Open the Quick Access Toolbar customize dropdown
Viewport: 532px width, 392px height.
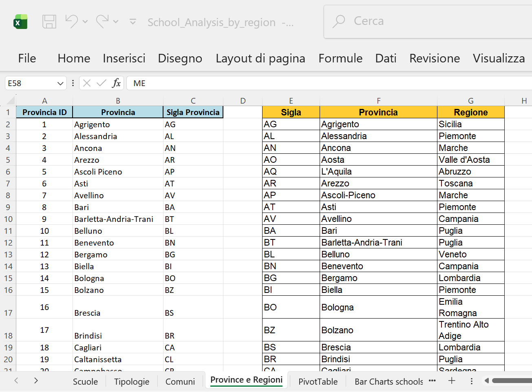coord(133,22)
